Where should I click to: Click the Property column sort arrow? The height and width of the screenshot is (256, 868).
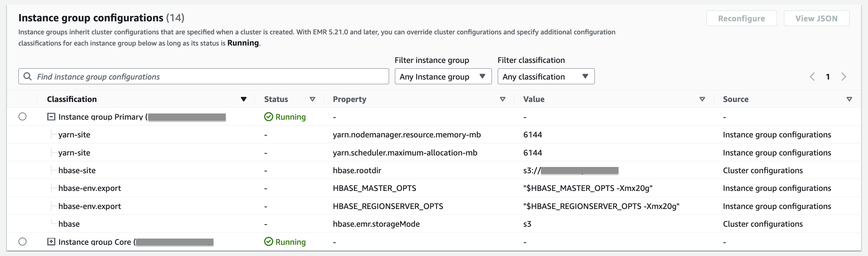coord(502,99)
